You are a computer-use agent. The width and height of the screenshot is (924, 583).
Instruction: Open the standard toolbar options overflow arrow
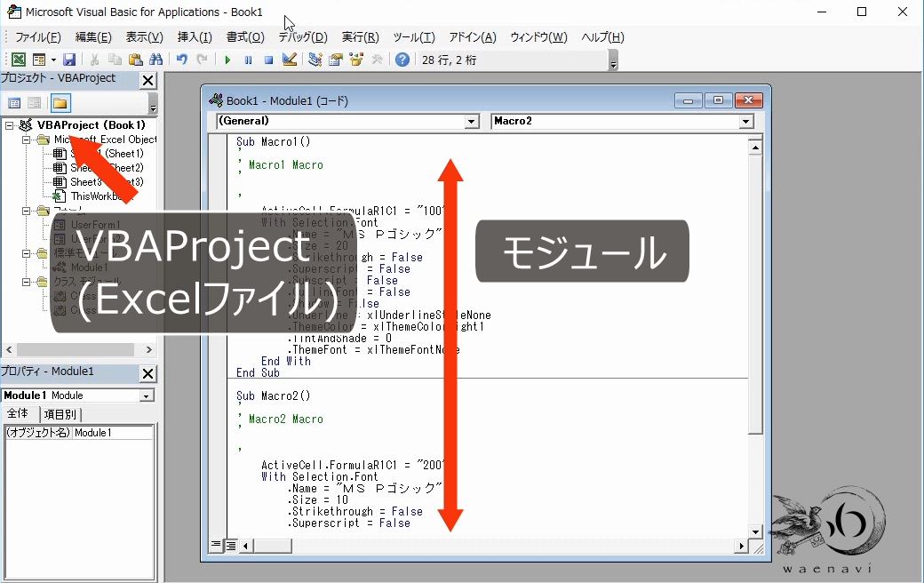[613, 60]
